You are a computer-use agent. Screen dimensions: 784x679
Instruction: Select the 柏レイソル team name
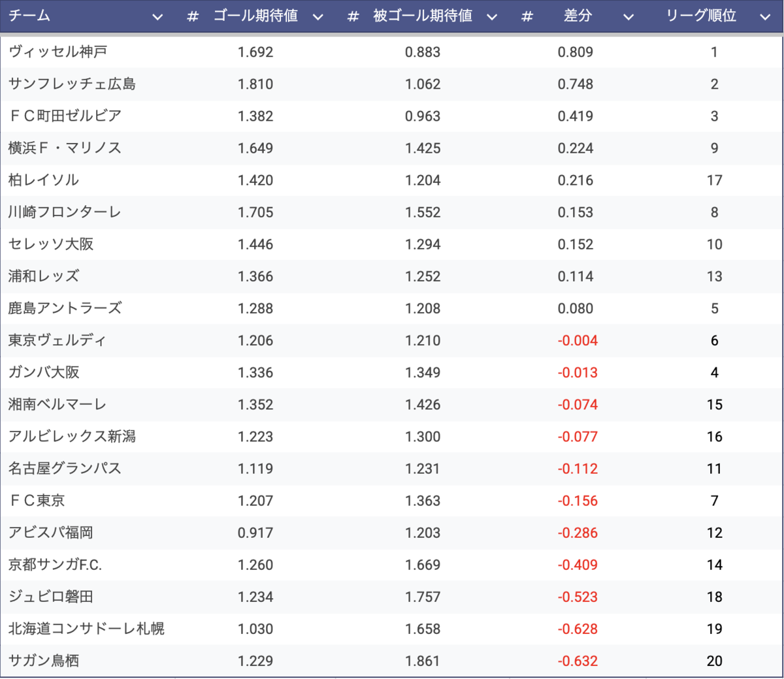coord(43,180)
